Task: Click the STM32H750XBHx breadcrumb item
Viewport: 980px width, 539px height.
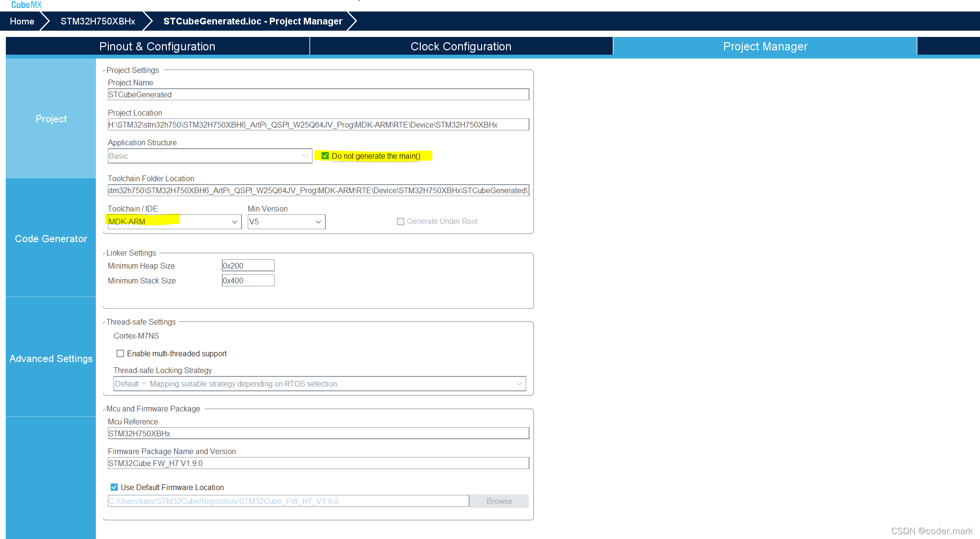Action: point(98,21)
